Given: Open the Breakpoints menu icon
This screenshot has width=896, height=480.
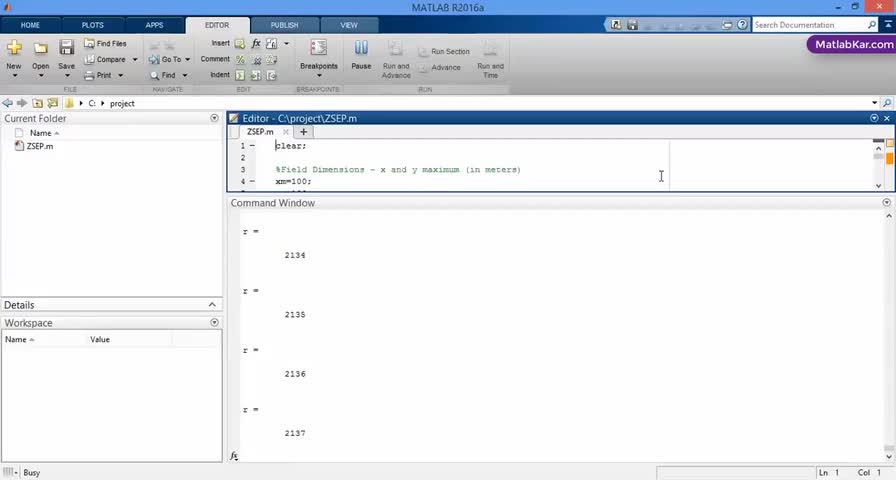Looking at the screenshot, I should click(318, 47).
